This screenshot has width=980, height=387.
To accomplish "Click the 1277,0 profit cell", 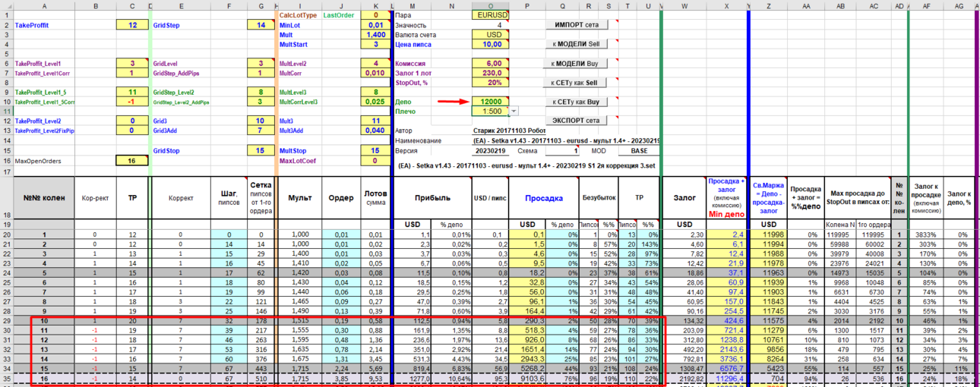I will (x=414, y=377).
